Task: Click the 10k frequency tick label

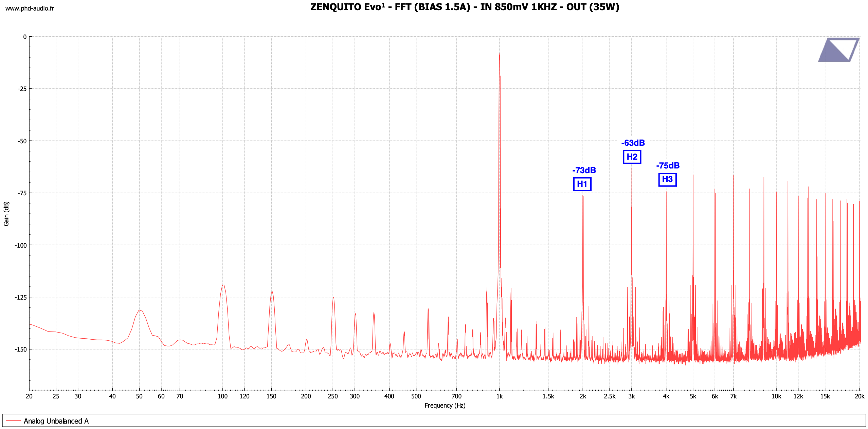Action: [x=776, y=396]
